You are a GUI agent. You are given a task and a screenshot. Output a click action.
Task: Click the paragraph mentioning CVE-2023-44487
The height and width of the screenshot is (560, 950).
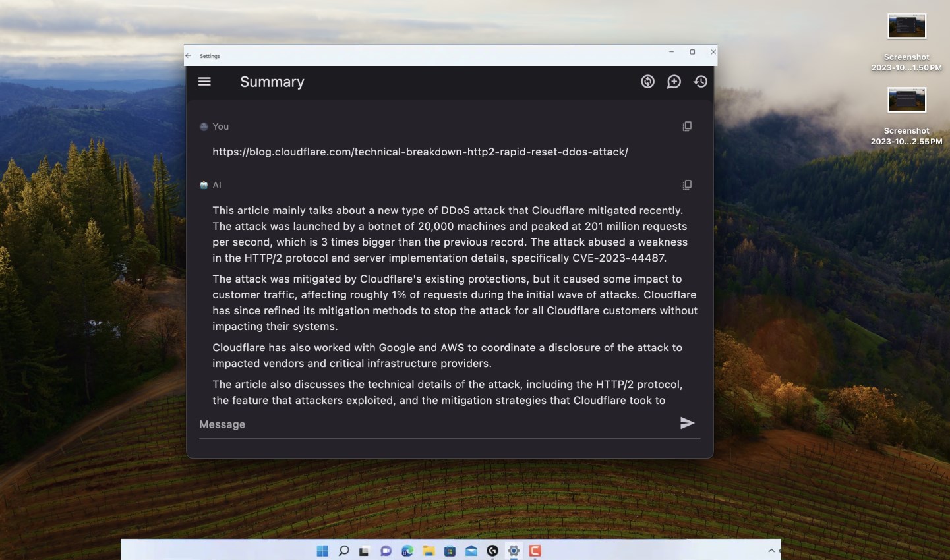click(450, 234)
